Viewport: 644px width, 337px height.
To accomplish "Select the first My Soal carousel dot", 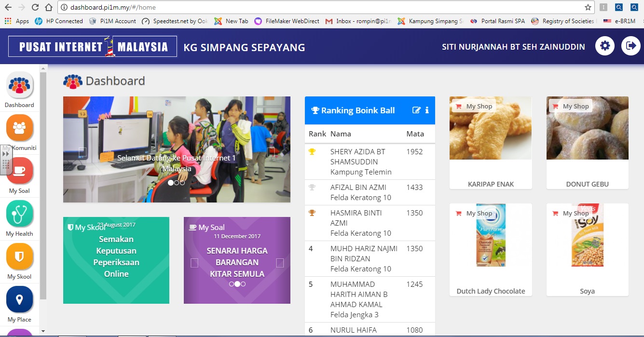I will pos(232,284).
